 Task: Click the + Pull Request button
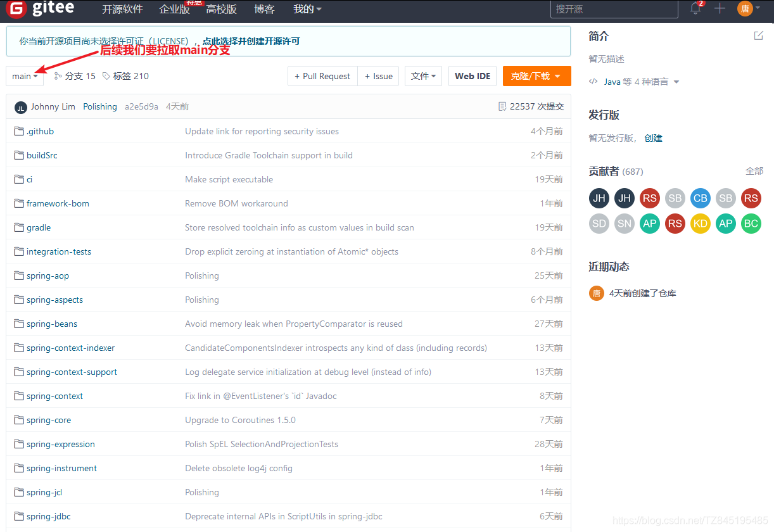(322, 76)
